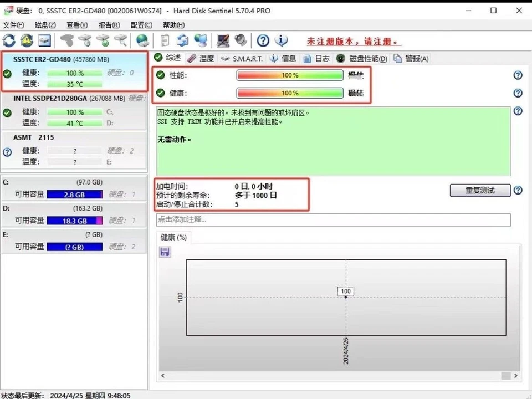Click unknown status icon of ASMT 2115 disk

7,152
